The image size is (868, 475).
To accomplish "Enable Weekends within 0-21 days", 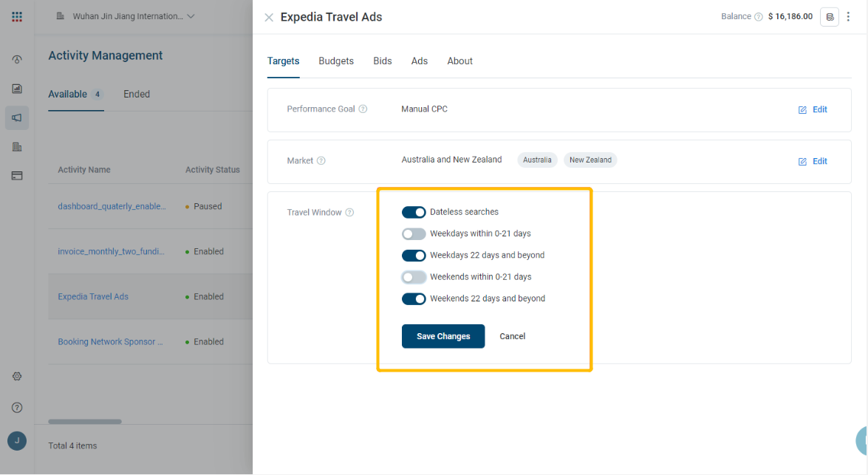I will pyautogui.click(x=414, y=277).
